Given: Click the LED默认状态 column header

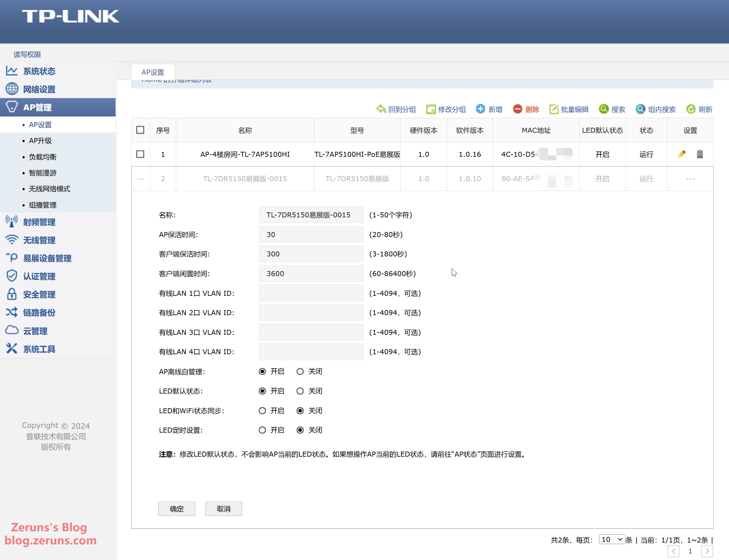Looking at the screenshot, I should pos(602,130).
